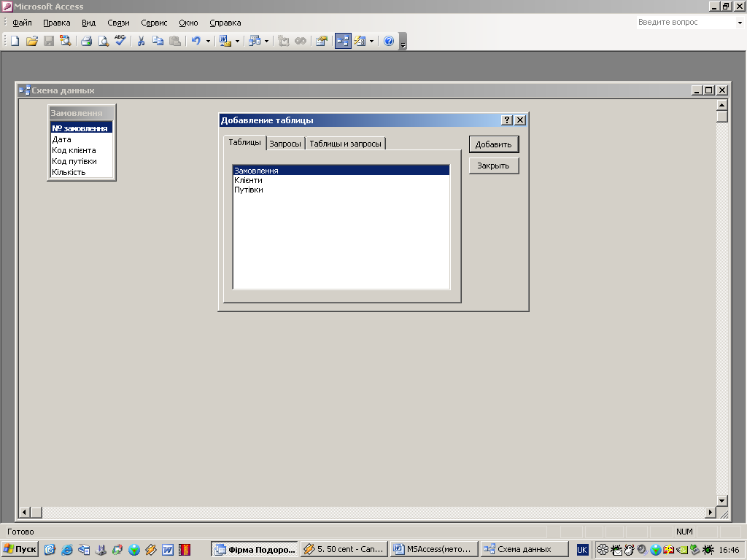This screenshot has width=747, height=560.
Task: Select Клієнти in the table list
Action: click(x=341, y=180)
